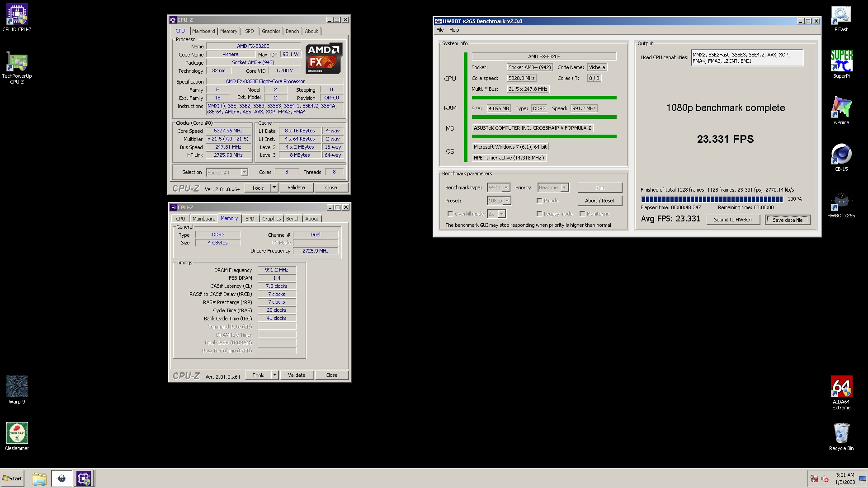The image size is (868, 488).
Task: Open the Preset 1080p dropdown
Action: pos(499,201)
